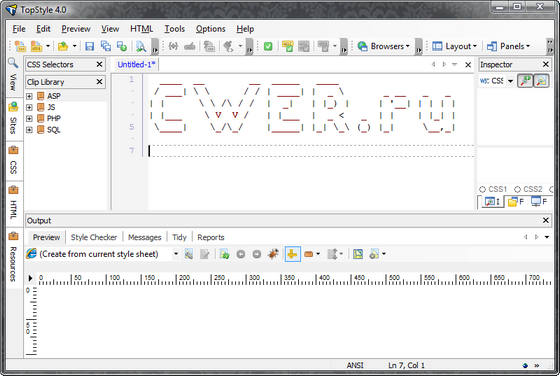Image resolution: width=560 pixels, height=376 pixels.
Task: Switch to the Style Checker tab
Action: [94, 237]
